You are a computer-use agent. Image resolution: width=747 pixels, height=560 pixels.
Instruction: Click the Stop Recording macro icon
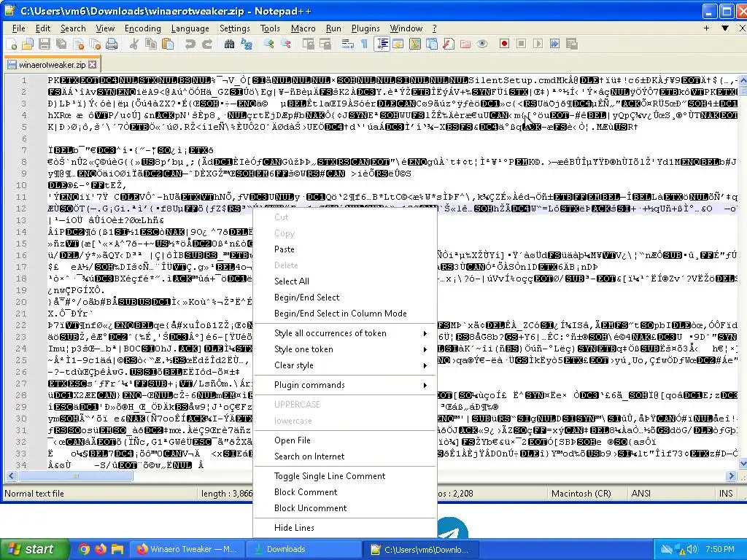(x=521, y=44)
